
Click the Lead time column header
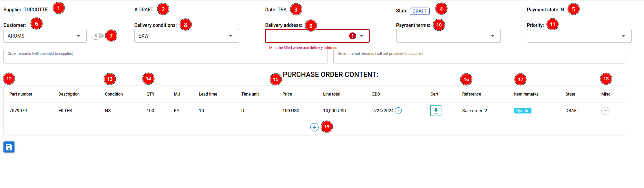[x=208, y=94]
